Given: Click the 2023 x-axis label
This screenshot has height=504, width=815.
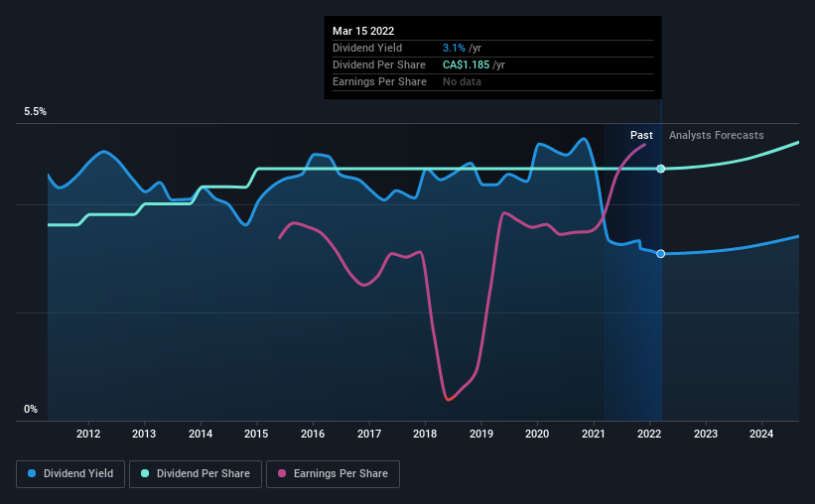Looking at the screenshot, I should click(706, 434).
